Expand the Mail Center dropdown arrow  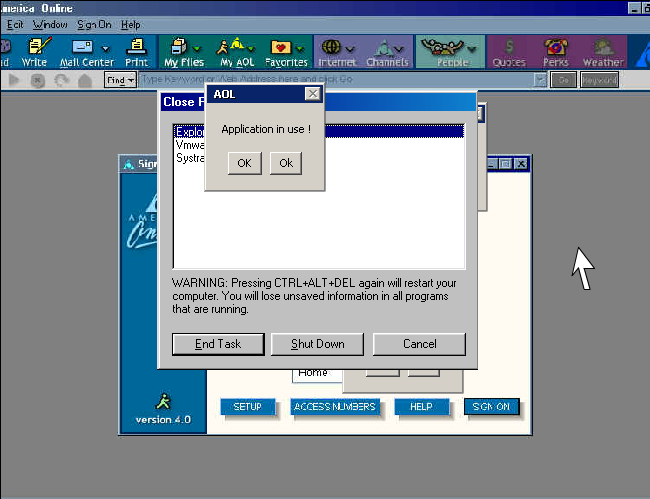coord(106,49)
